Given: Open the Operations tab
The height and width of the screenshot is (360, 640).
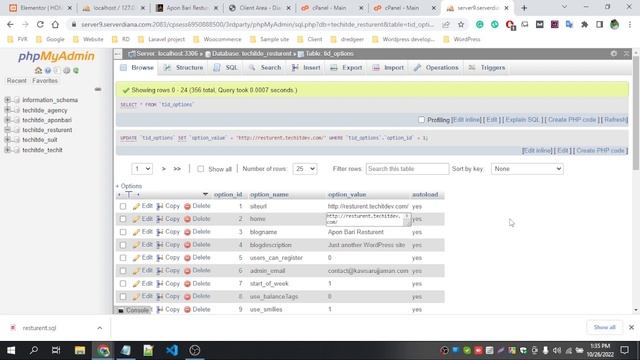Looking at the screenshot, I should tap(436, 68).
